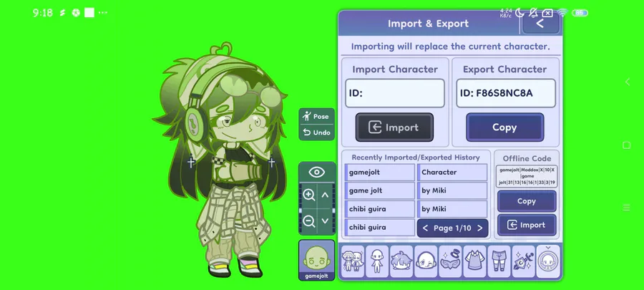Tap the Android back navigation arrow
The width and height of the screenshot is (644, 290).
pyautogui.click(x=627, y=82)
